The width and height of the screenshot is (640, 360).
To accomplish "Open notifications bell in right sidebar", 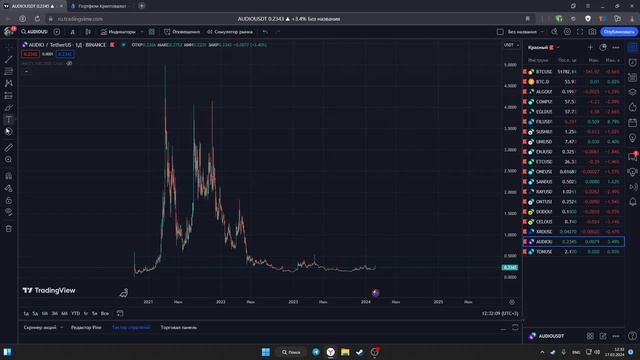I will click(x=632, y=202).
